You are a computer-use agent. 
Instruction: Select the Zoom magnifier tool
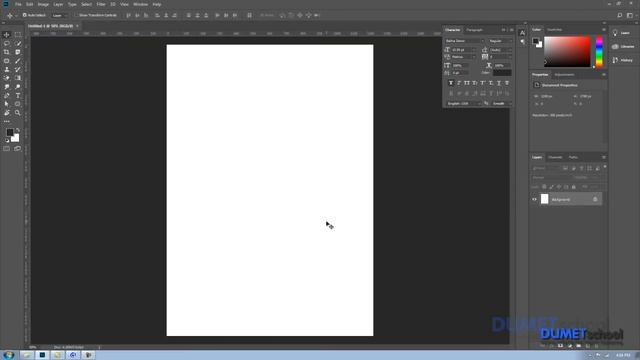click(x=18, y=113)
